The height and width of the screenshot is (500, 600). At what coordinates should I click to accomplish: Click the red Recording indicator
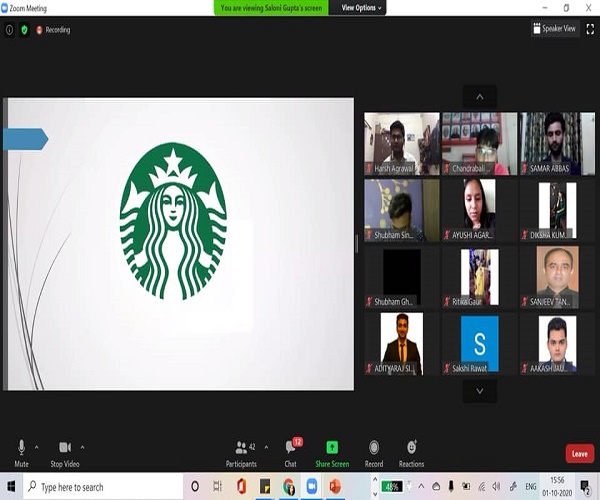point(53,30)
